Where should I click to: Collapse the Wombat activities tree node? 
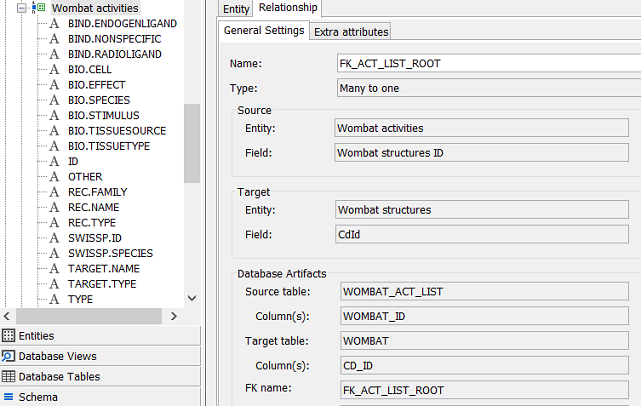(24, 8)
